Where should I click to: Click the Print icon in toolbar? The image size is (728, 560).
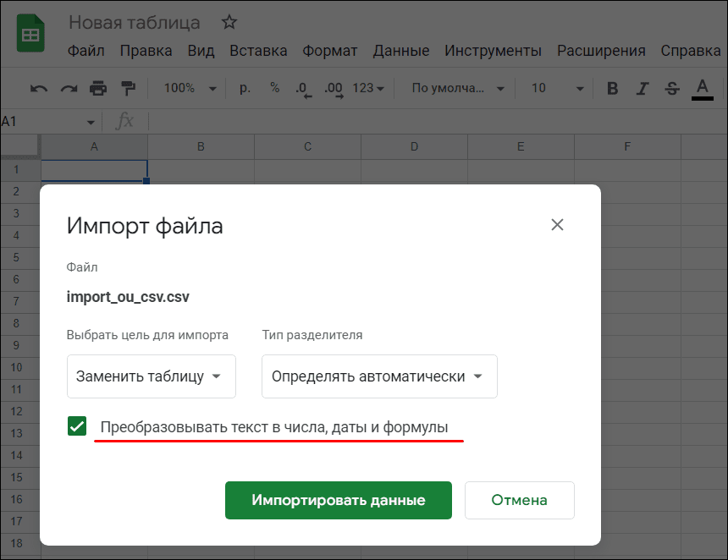(x=98, y=88)
